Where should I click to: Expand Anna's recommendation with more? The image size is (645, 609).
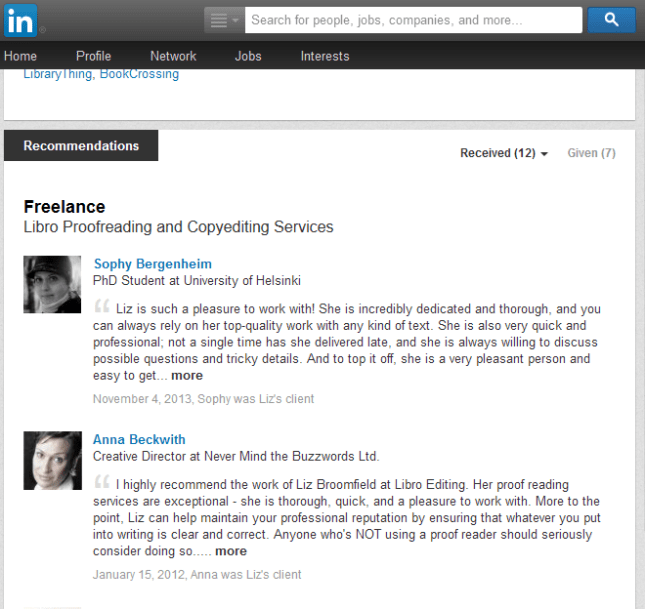click(x=230, y=551)
